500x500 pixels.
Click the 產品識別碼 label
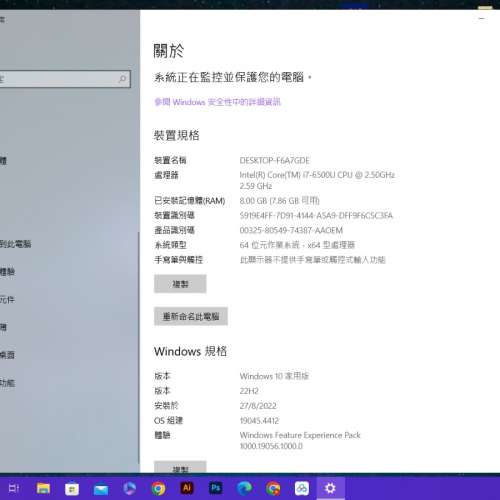coord(174,230)
